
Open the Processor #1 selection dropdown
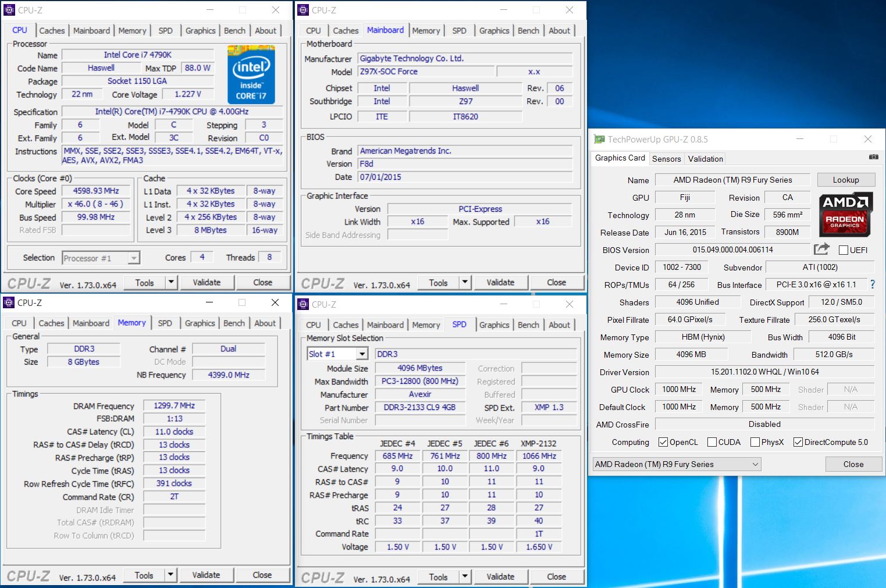click(x=101, y=258)
